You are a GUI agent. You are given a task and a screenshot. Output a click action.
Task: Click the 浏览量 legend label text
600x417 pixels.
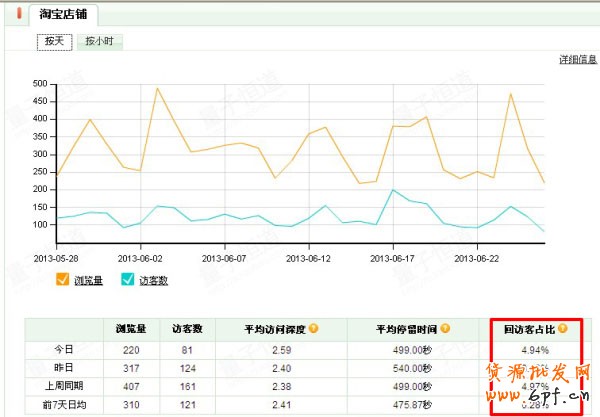coord(88,281)
